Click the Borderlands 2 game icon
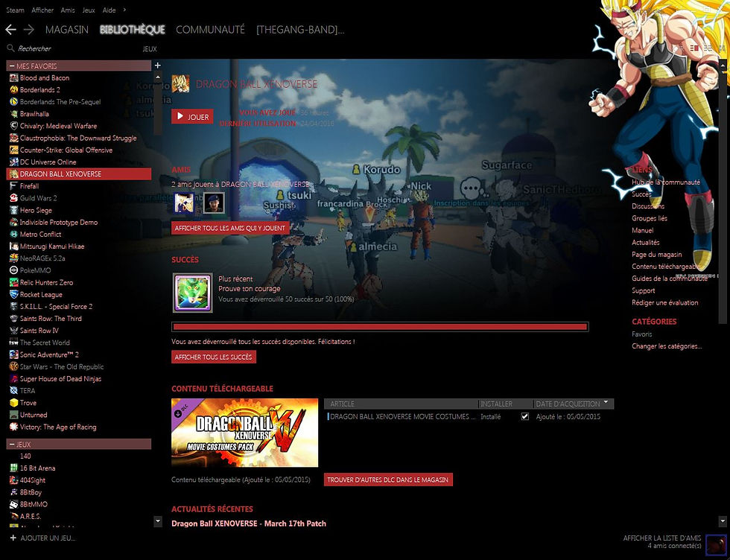The height and width of the screenshot is (560, 730). click(14, 90)
